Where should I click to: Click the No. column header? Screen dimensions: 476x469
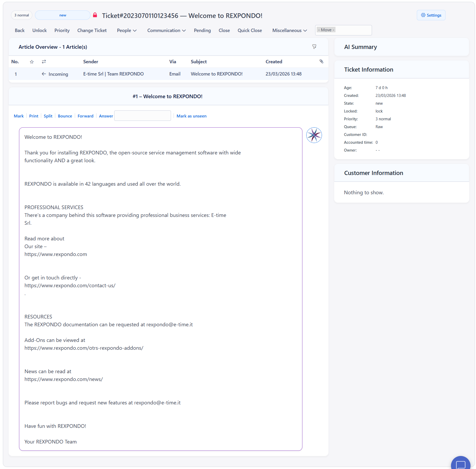15,62
